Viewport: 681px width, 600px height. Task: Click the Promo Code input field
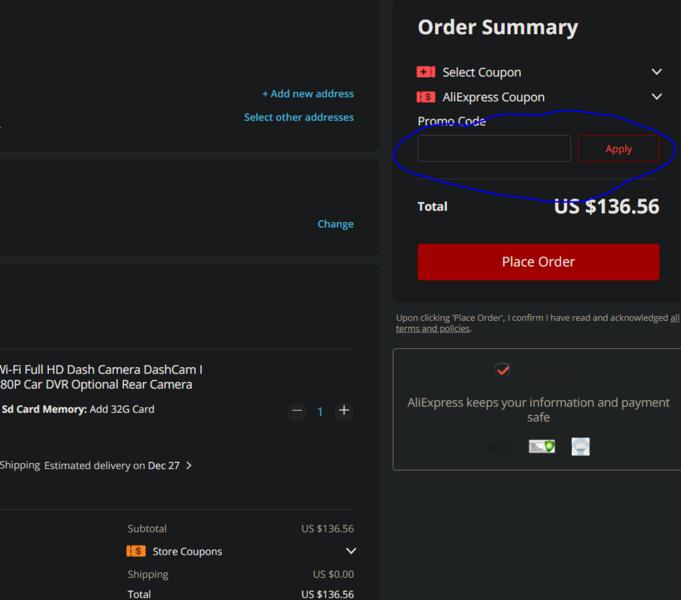click(494, 149)
